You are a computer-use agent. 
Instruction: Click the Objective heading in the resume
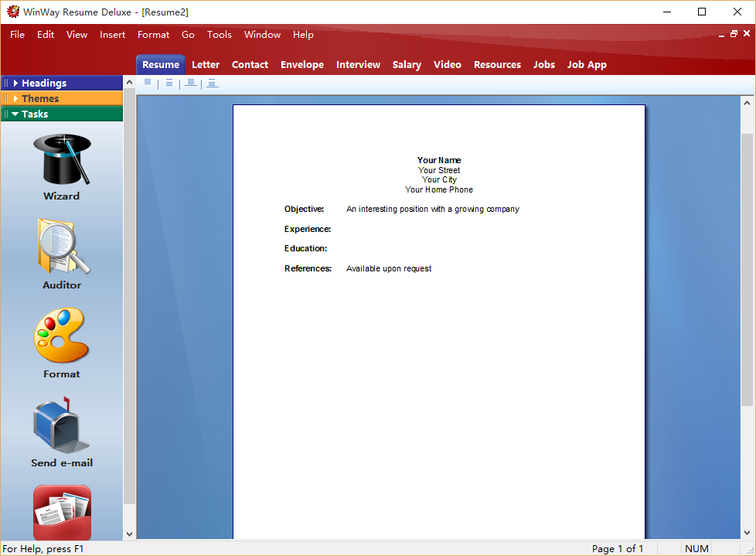coord(304,210)
